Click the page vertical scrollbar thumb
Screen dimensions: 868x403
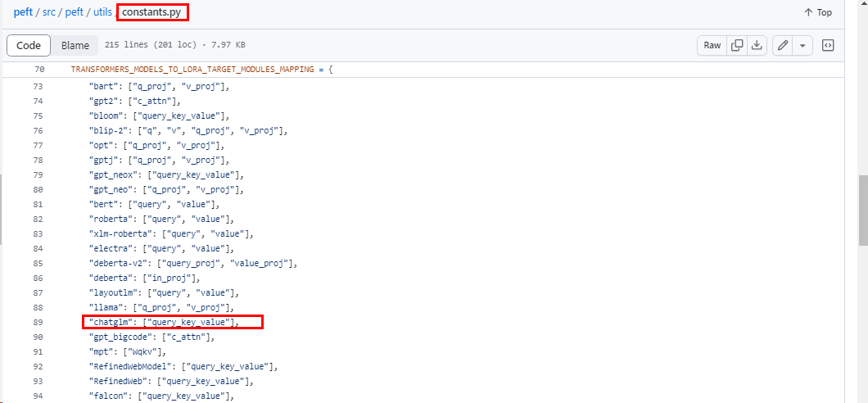(x=862, y=211)
